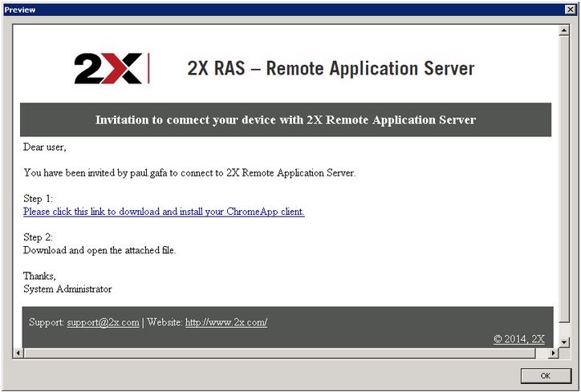This screenshot has height=392, width=581.
Task: Click the support@2x.com email link
Action: 103,322
